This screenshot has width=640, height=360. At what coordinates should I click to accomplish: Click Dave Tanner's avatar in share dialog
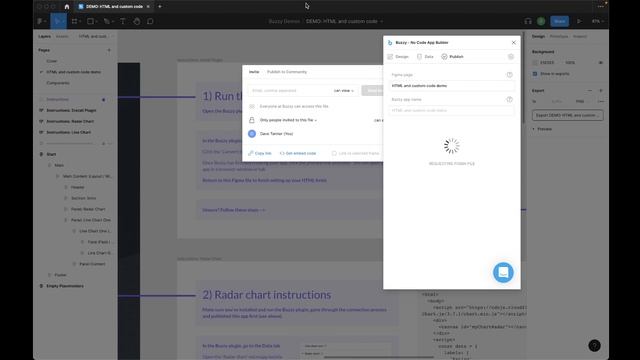tap(252, 134)
